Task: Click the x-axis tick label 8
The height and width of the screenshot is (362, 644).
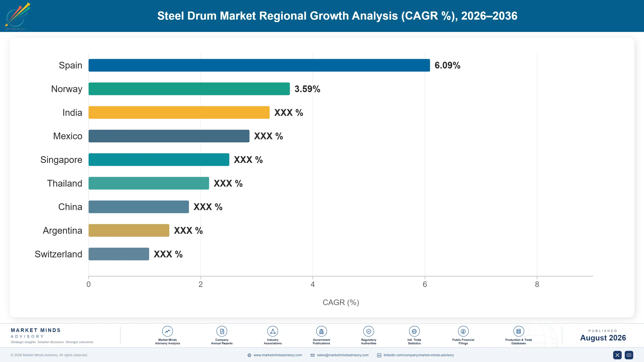Action: [537, 284]
